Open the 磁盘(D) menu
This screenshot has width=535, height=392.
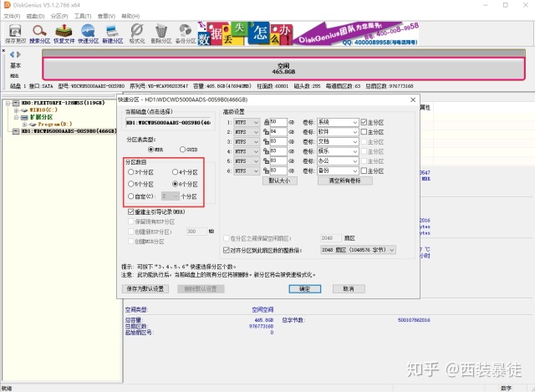tap(35, 16)
